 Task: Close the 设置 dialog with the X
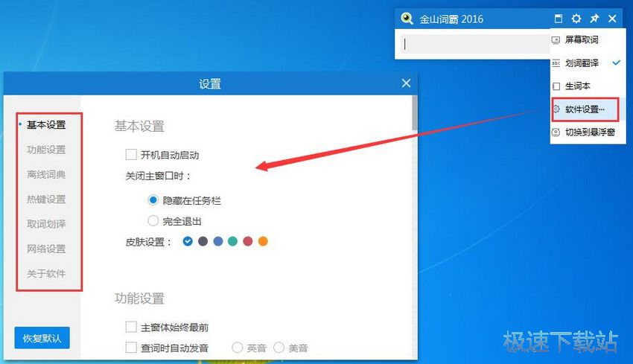406,83
